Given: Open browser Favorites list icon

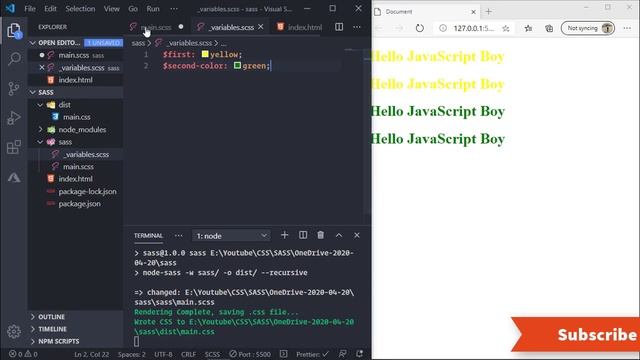Looking at the screenshot, I should [x=528, y=28].
